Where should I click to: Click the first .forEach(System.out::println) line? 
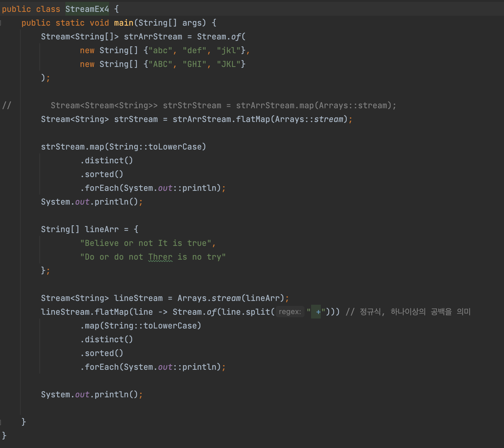153,188
